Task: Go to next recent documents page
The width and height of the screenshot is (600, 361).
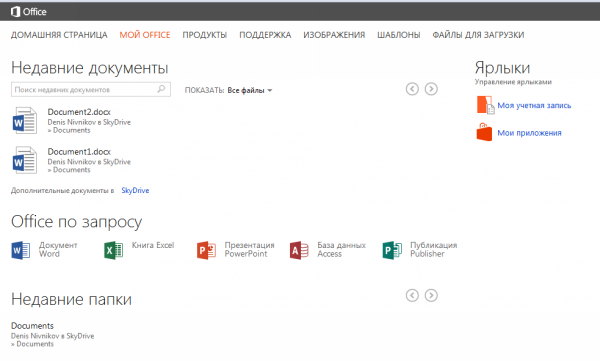Action: coord(431,89)
